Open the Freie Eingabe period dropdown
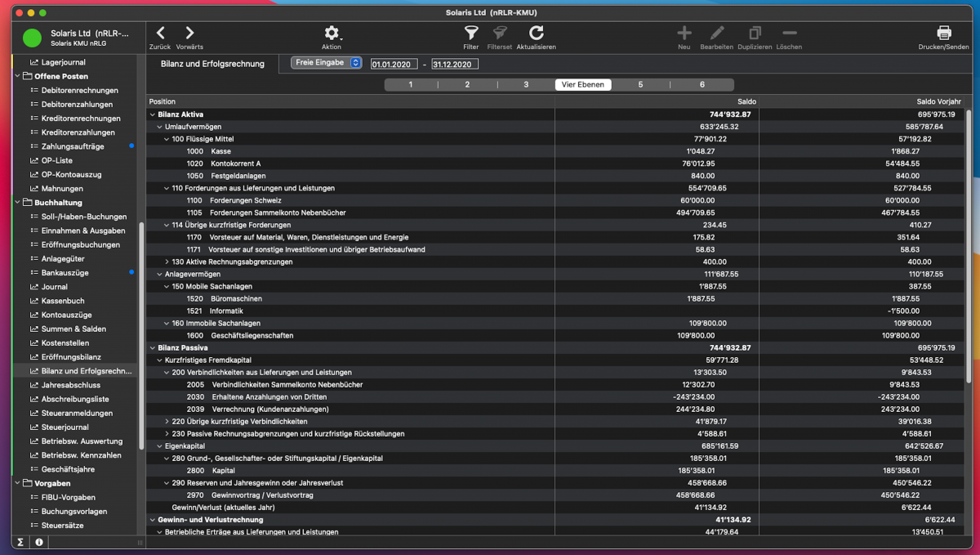The height and width of the screenshot is (555, 980). (326, 63)
